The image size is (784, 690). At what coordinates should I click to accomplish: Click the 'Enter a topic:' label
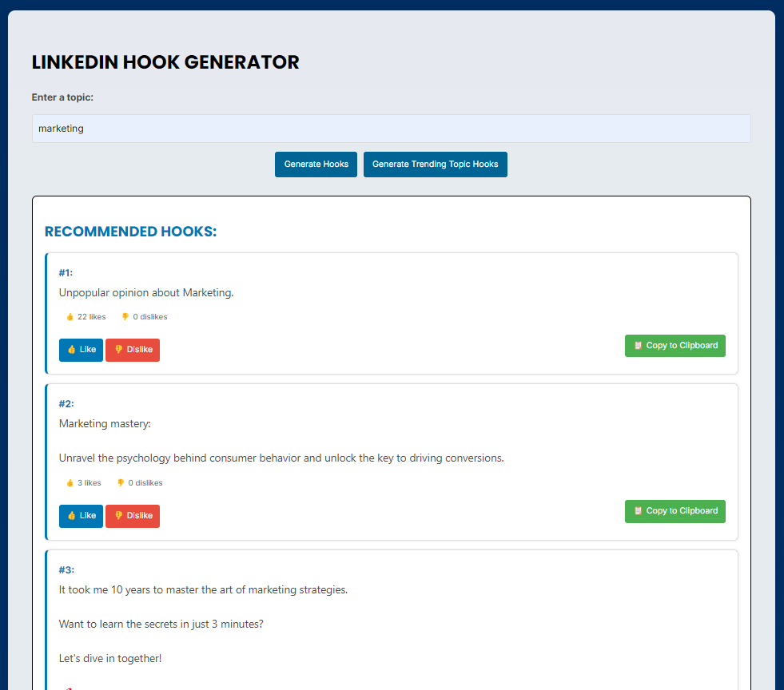click(x=62, y=97)
